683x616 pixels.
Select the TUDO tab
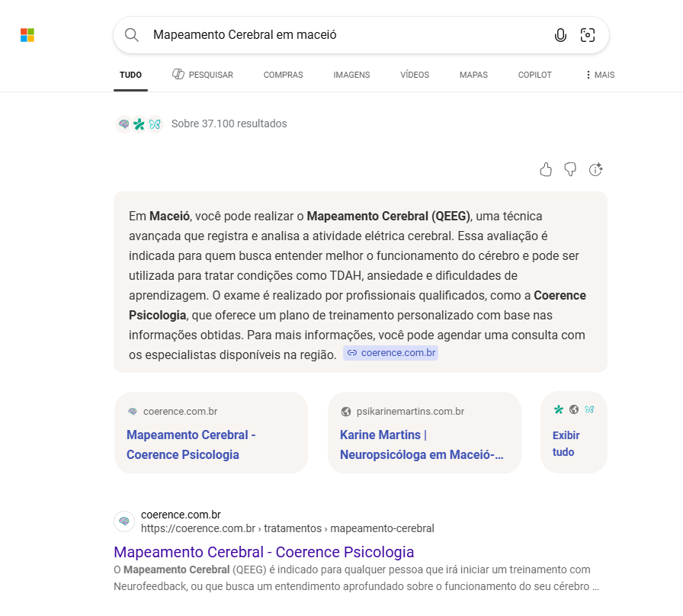[130, 75]
